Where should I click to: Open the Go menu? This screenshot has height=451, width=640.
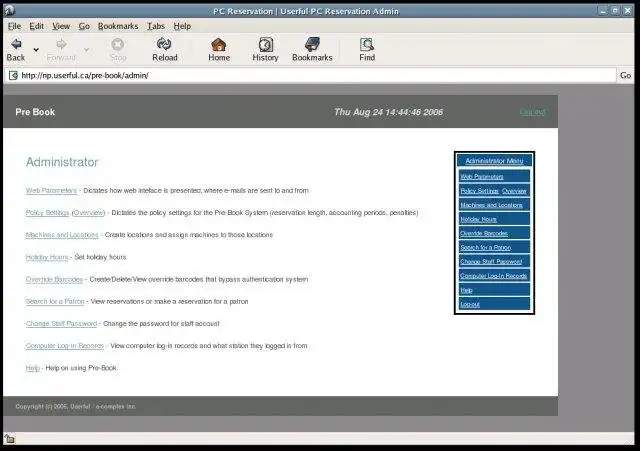click(84, 26)
